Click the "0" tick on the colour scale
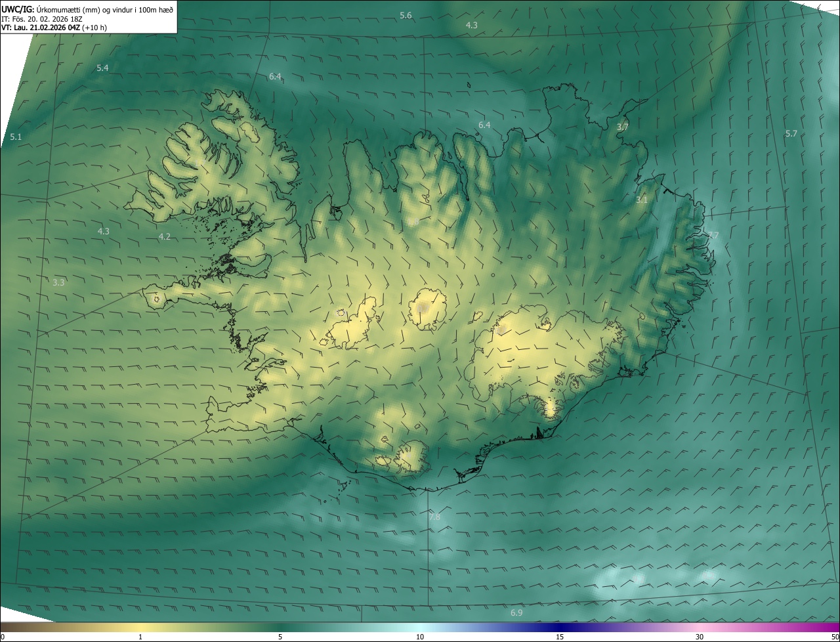 (2, 637)
